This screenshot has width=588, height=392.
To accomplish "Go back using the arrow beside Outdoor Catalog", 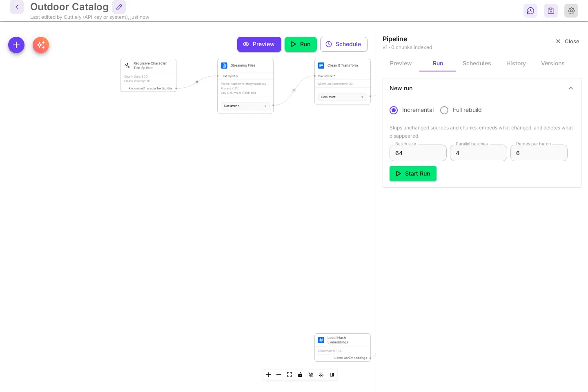I will pyautogui.click(x=17, y=7).
